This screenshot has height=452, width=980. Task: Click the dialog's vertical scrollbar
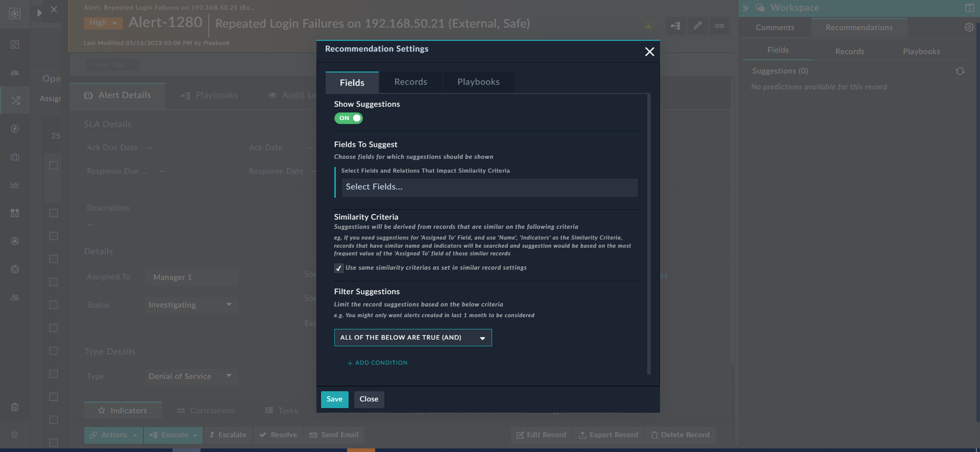pyautogui.click(x=649, y=234)
